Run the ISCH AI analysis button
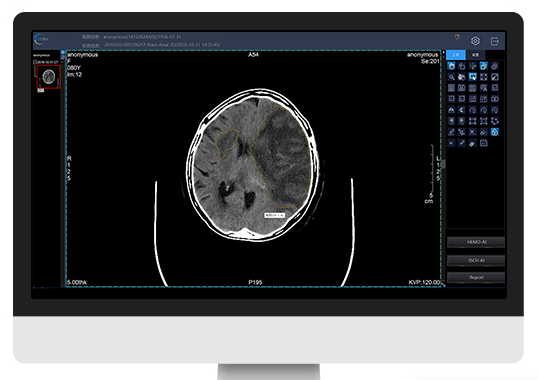This screenshot has width=538, height=380. [x=476, y=260]
